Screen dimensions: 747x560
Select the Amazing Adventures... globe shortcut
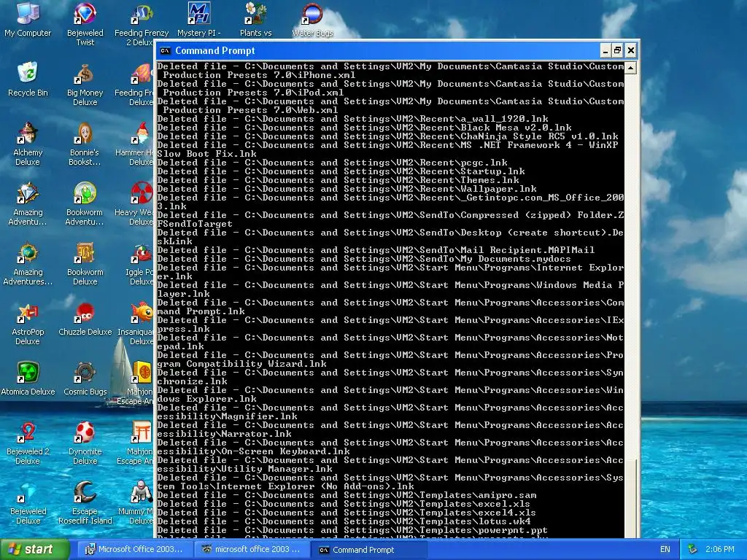[28, 264]
